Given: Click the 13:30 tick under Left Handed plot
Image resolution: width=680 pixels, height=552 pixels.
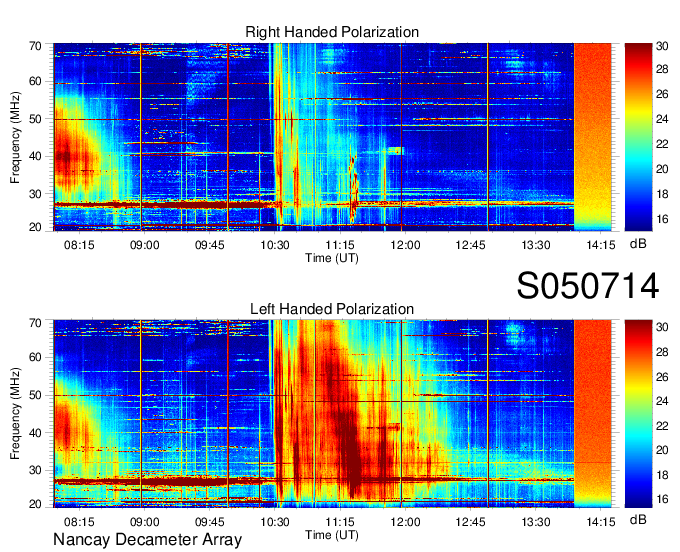Looking at the screenshot, I should point(536,522).
